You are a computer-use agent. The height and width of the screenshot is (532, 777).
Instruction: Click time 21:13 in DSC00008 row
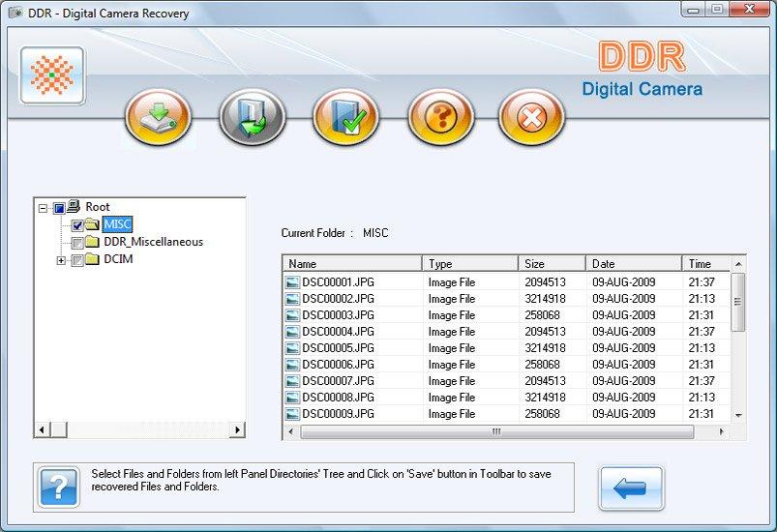[x=702, y=397]
